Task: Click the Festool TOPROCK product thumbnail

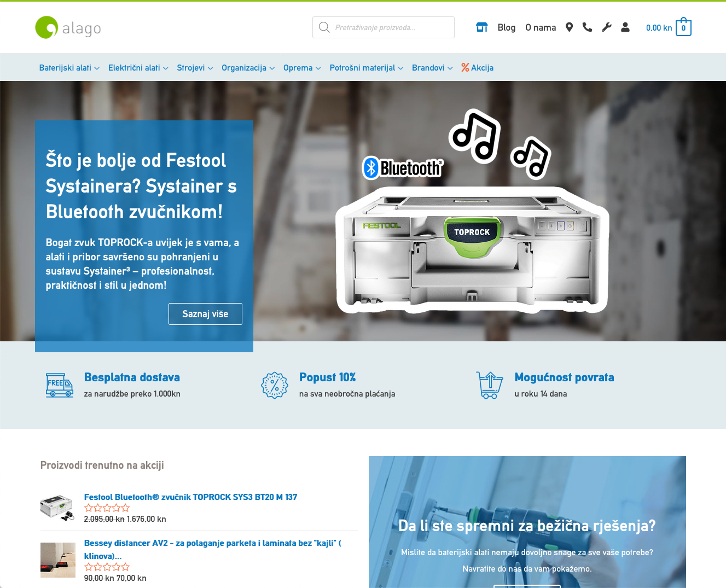Action: point(57,508)
